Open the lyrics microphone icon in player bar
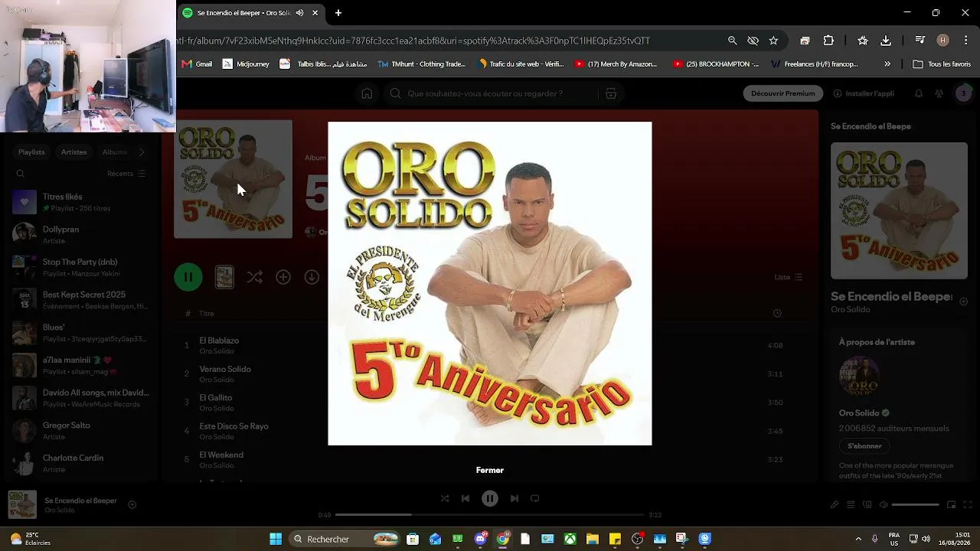The height and width of the screenshot is (551, 980). tap(835, 504)
